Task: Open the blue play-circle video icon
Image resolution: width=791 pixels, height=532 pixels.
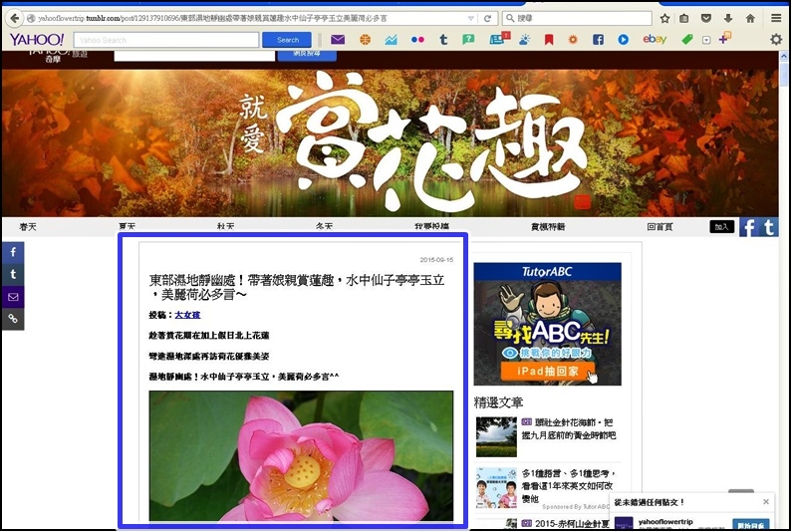Action: click(x=623, y=39)
